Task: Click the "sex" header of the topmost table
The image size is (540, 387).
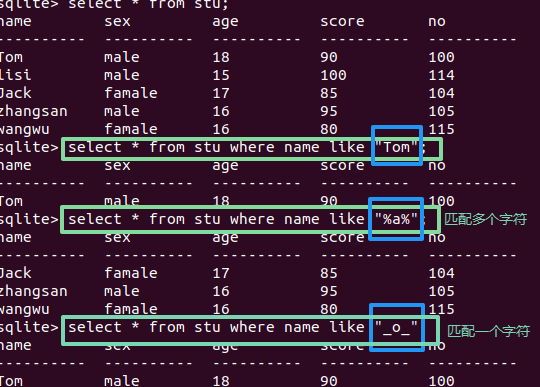Action: click(117, 22)
